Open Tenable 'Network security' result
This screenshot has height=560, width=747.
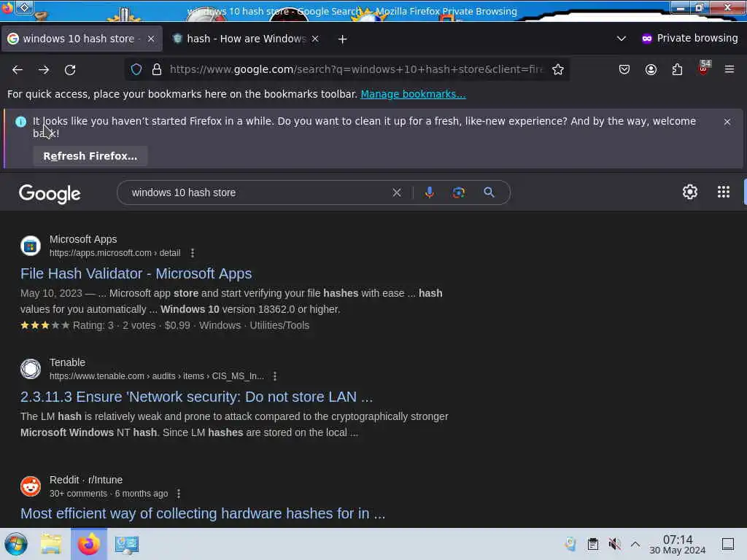196,397
